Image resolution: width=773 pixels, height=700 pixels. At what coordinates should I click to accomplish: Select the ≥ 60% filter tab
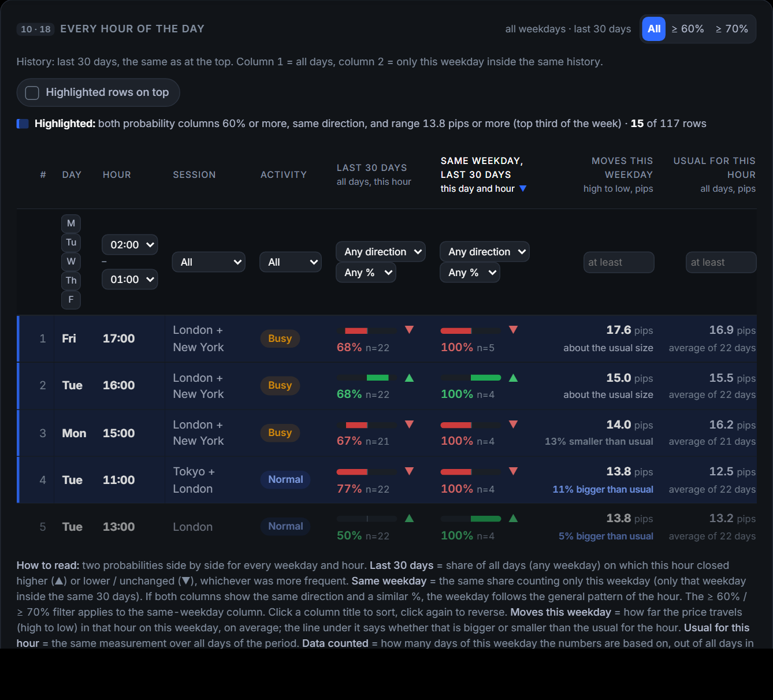pyautogui.click(x=687, y=29)
